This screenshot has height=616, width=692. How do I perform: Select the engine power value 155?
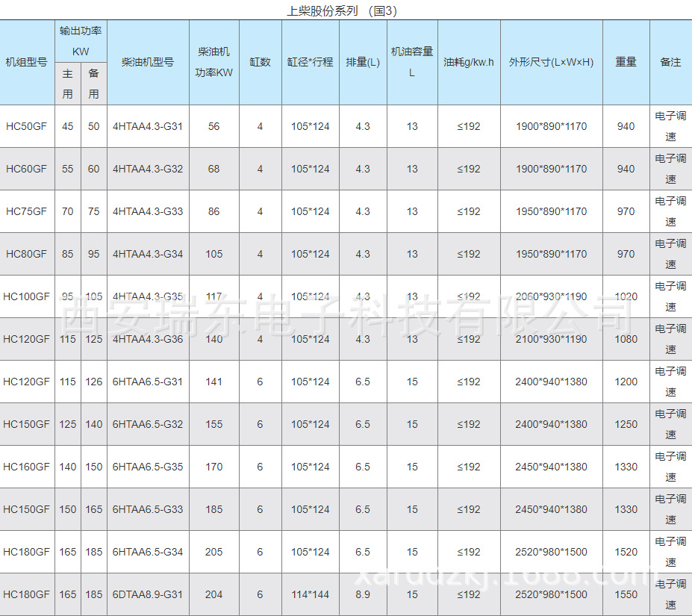[214, 424]
